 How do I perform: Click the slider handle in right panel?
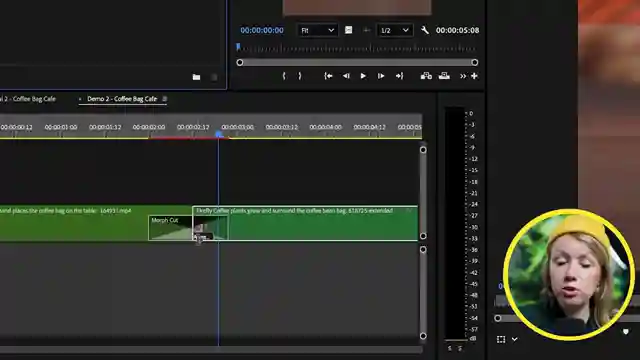click(x=498, y=318)
